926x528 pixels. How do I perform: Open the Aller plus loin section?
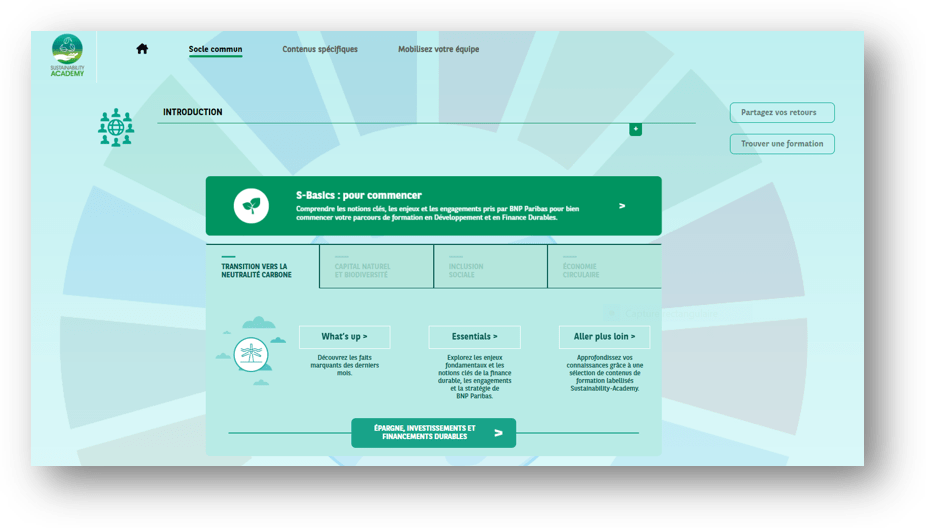point(604,337)
